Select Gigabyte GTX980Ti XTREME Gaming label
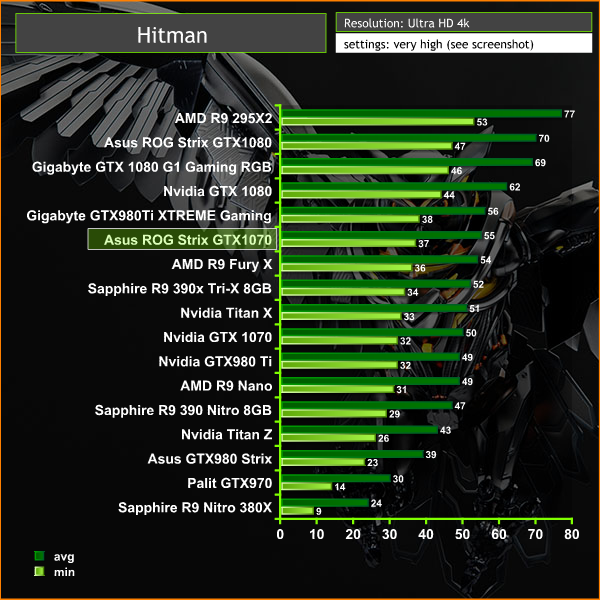The height and width of the screenshot is (600, 600). click(149, 216)
